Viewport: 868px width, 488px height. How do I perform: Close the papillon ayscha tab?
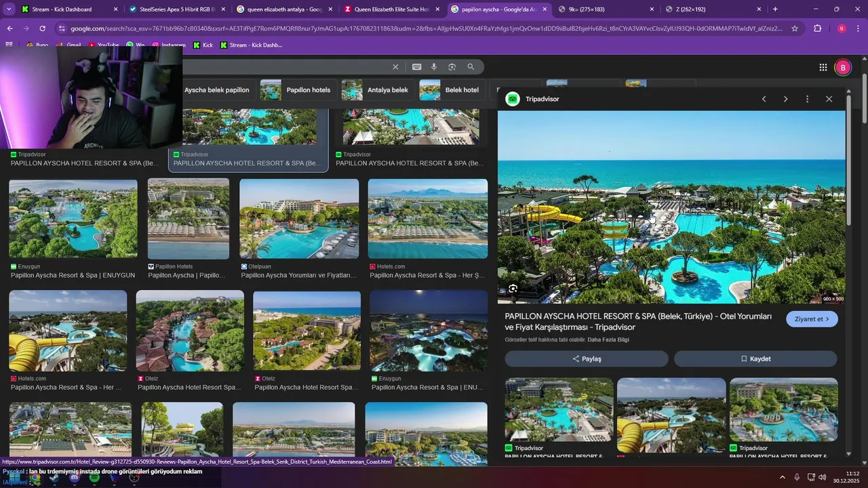(544, 9)
